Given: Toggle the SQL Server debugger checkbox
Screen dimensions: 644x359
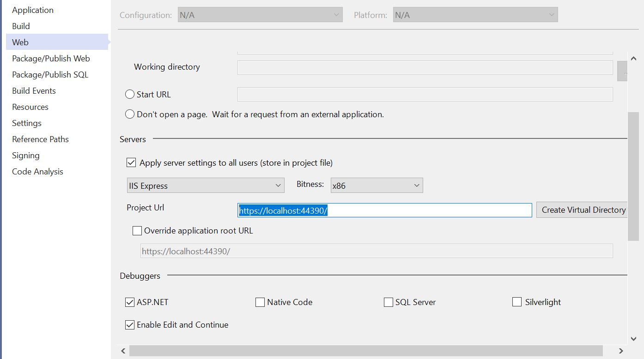Looking at the screenshot, I should [x=389, y=302].
